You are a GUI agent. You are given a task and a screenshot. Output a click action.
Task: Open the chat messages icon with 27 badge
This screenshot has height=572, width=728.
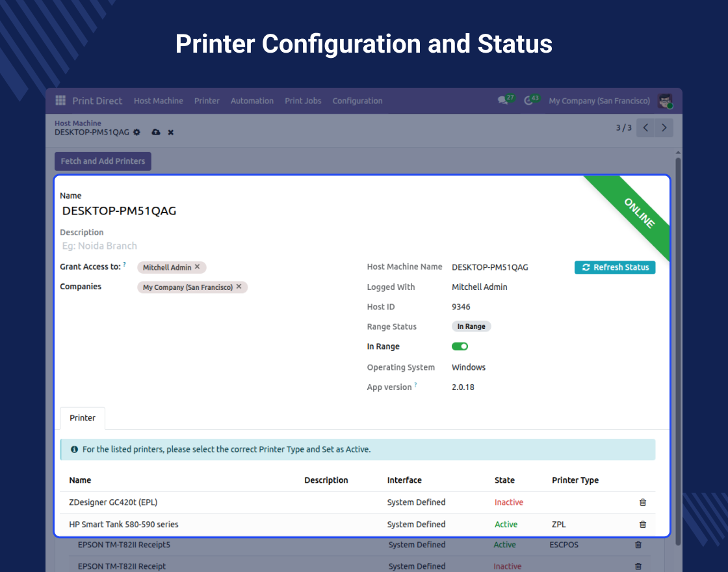click(x=502, y=101)
